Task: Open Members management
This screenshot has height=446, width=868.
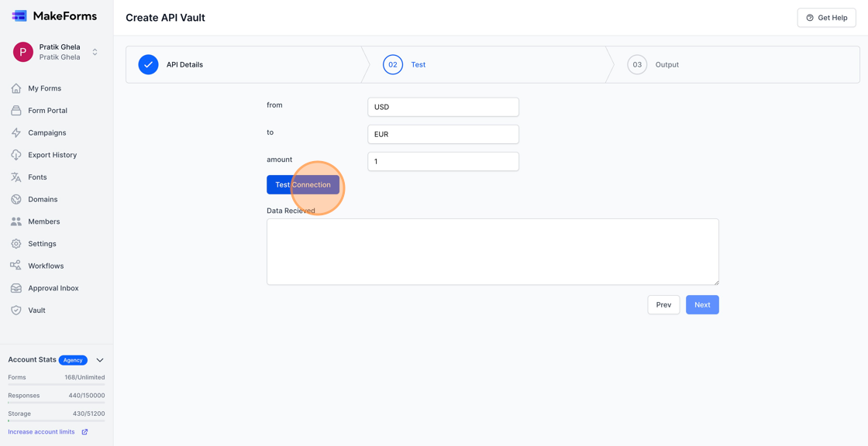Action: (x=40, y=221)
